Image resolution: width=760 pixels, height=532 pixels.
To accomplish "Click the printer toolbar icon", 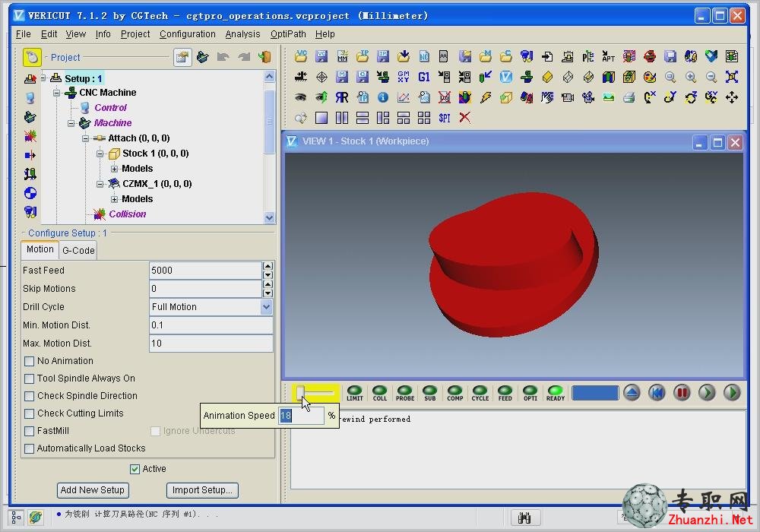I will [629, 97].
